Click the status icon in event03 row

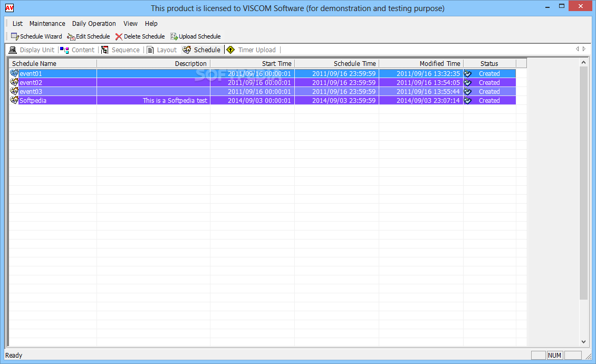[x=467, y=92]
